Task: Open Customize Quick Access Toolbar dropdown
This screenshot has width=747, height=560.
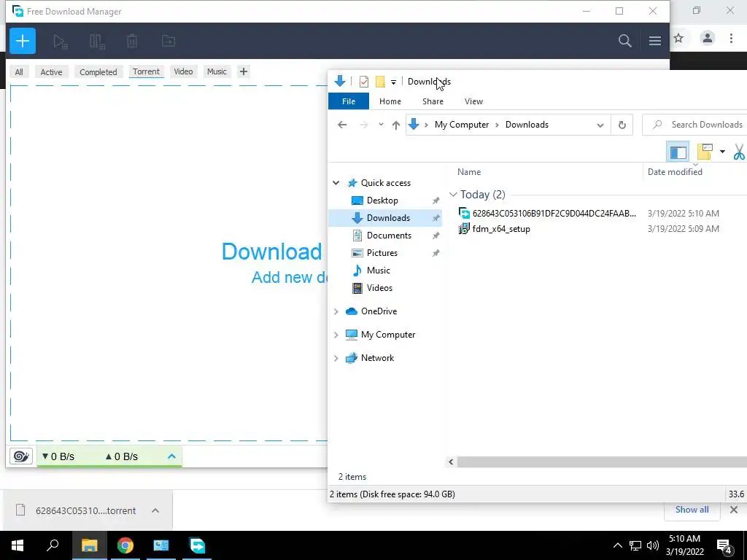Action: [x=393, y=82]
